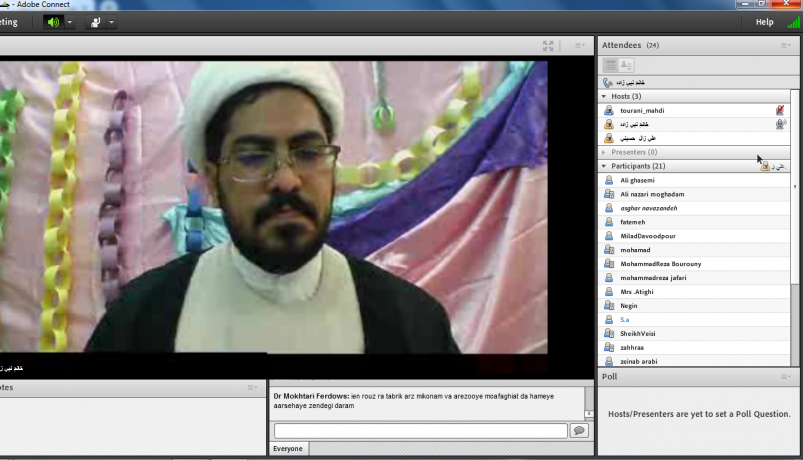Click the video pod full screen icon
Screen dimensions: 803x460
coord(548,45)
